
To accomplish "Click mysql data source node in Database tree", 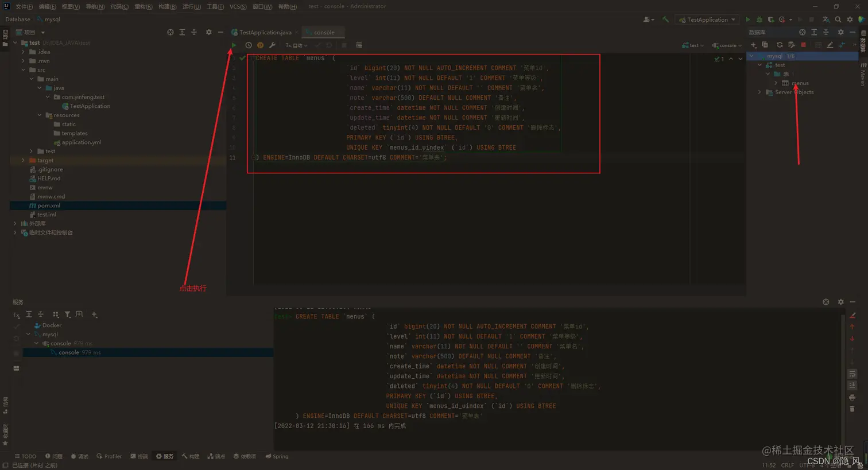I will [804, 56].
